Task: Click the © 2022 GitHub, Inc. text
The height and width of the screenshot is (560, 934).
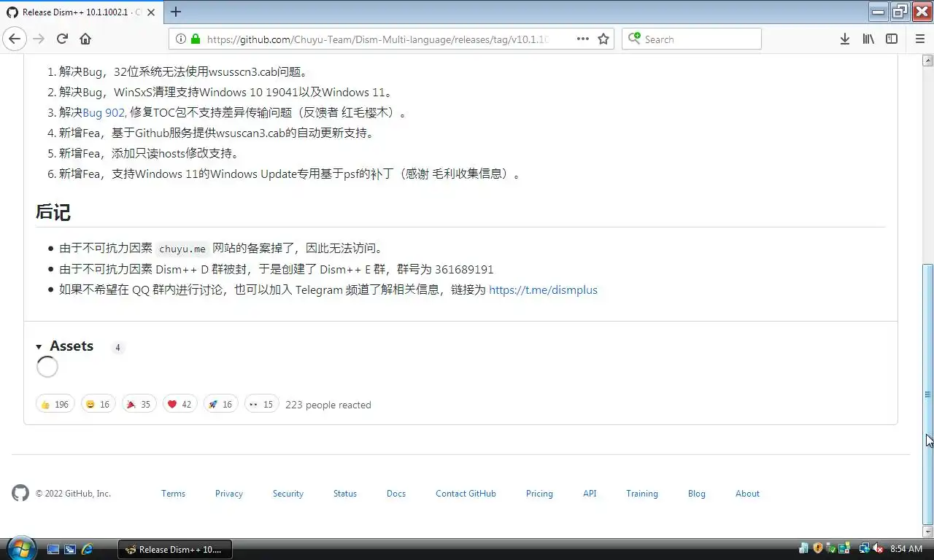Action: [73, 494]
